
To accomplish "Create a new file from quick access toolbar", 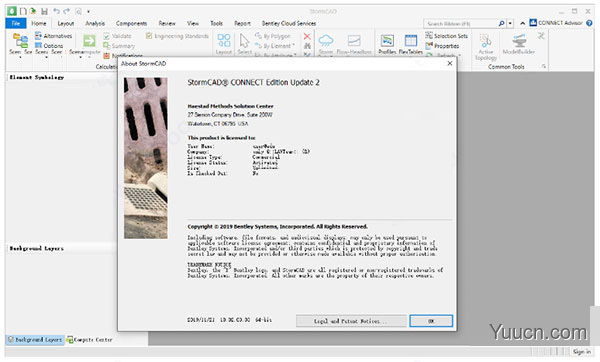I will point(23,11).
